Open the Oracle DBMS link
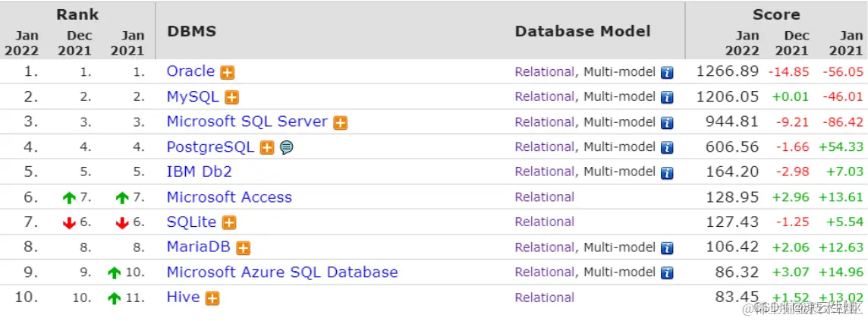 pos(190,71)
